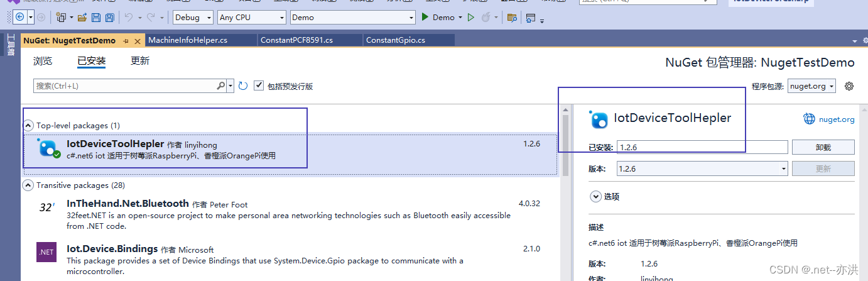Click the save all files icon
This screenshot has height=281, width=868.
(x=110, y=18)
